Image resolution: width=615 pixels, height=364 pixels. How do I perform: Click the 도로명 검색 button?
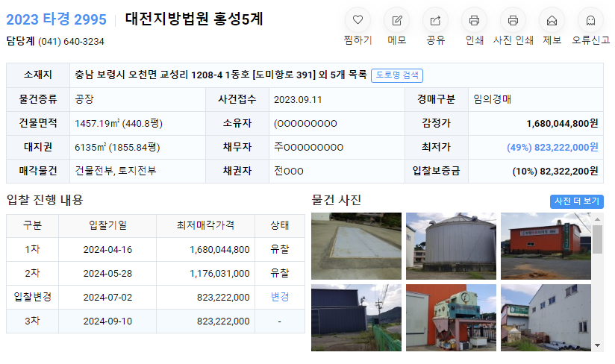coord(397,75)
